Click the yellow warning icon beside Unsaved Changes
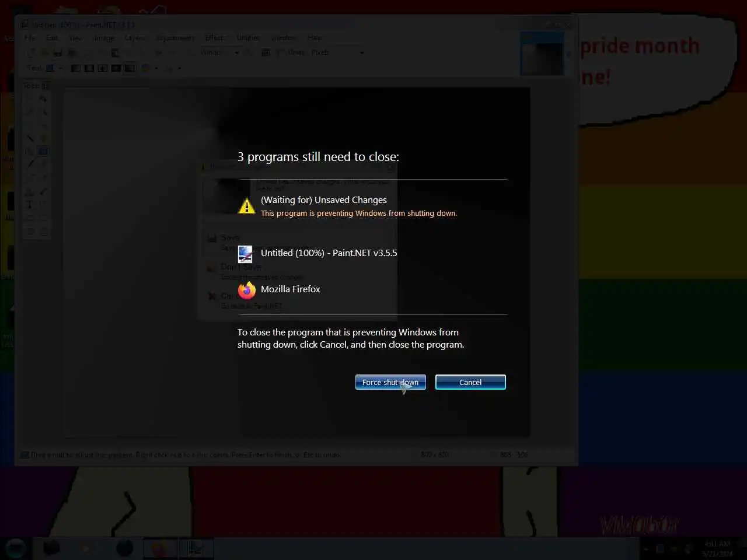This screenshot has height=560, width=747. click(247, 206)
